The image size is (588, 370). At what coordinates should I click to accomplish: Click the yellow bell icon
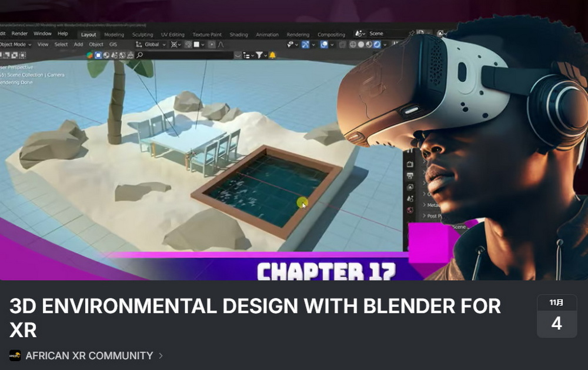[x=273, y=55]
